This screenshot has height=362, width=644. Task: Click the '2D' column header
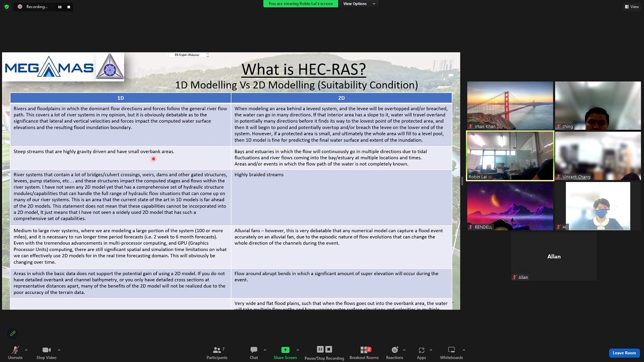(x=341, y=98)
